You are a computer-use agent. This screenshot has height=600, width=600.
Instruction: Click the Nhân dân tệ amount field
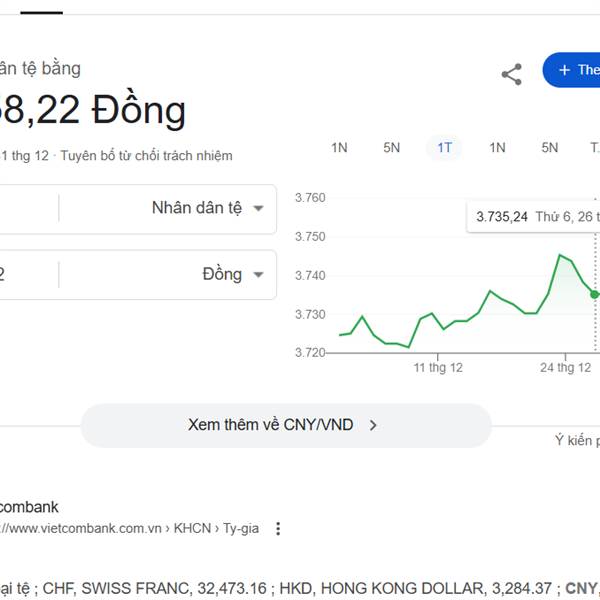click(x=25, y=209)
